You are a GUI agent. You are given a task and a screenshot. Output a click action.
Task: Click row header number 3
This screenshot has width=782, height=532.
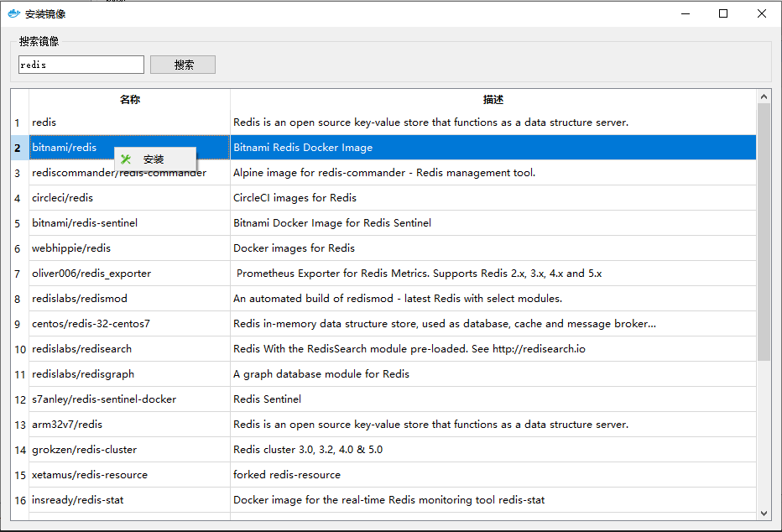[20, 173]
